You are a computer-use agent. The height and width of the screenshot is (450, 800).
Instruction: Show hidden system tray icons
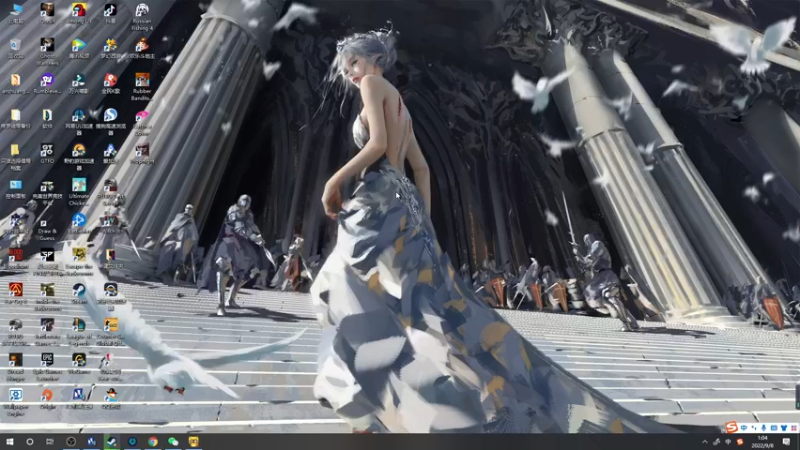pyautogui.click(x=705, y=442)
